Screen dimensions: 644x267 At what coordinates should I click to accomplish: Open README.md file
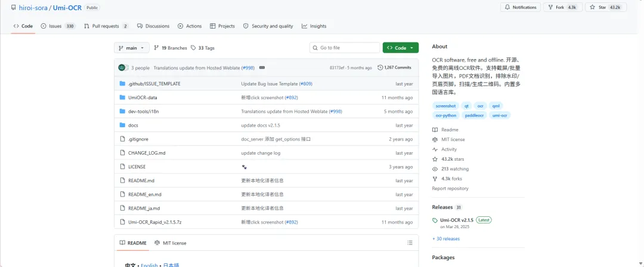141,180
